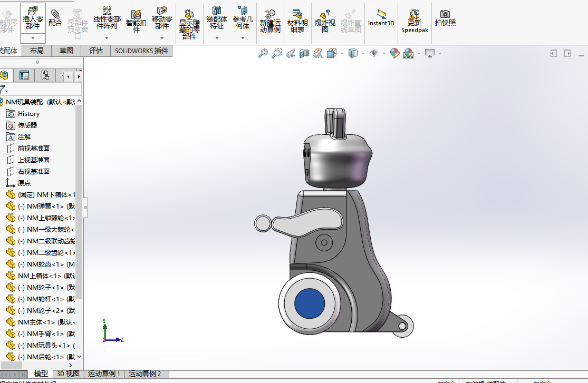Open PropertyManager tab icon
Image resolution: width=588 pixels, height=383 pixels.
[x=24, y=76]
